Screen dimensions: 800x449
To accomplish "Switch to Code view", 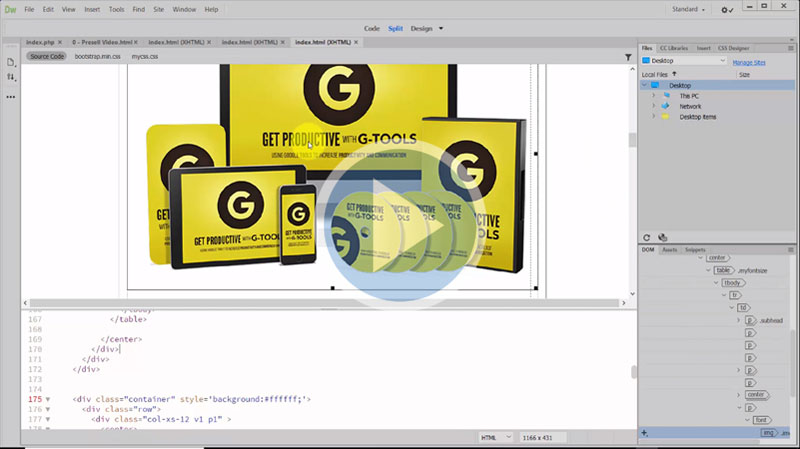I will click(372, 28).
